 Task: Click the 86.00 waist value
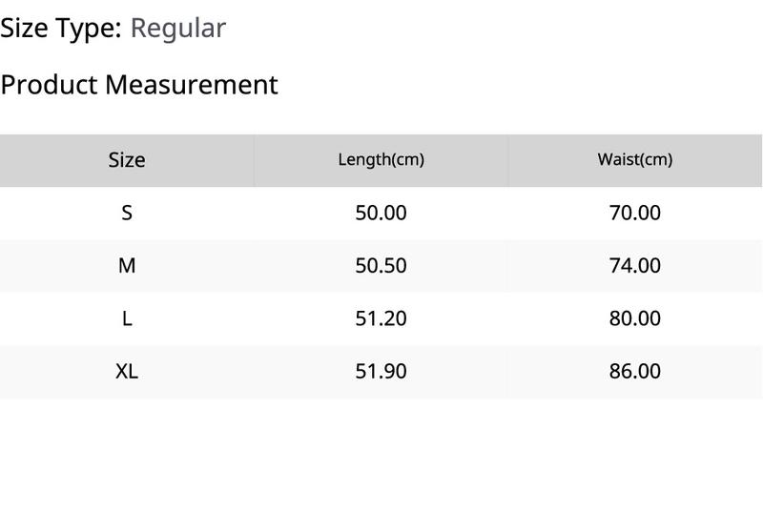click(635, 372)
